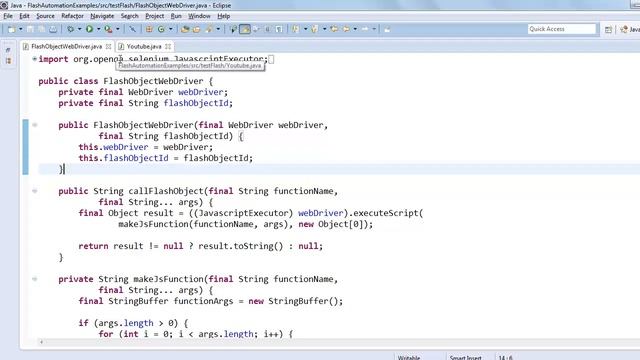Click 'Writable' in the status bar
This screenshot has width=640, height=360.
point(409,358)
